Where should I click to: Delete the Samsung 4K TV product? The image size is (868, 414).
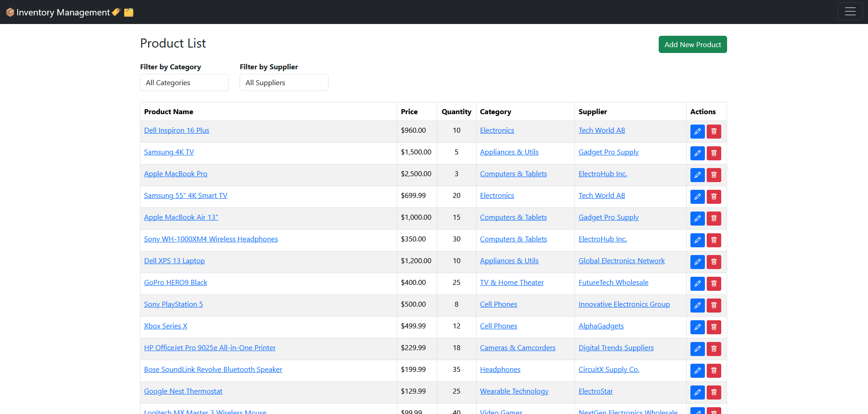pyautogui.click(x=714, y=153)
